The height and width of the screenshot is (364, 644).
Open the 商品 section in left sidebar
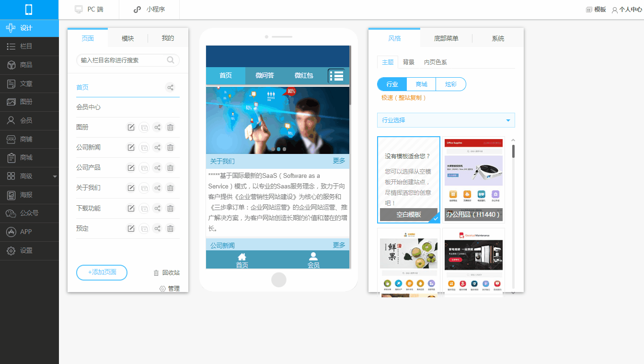click(29, 65)
